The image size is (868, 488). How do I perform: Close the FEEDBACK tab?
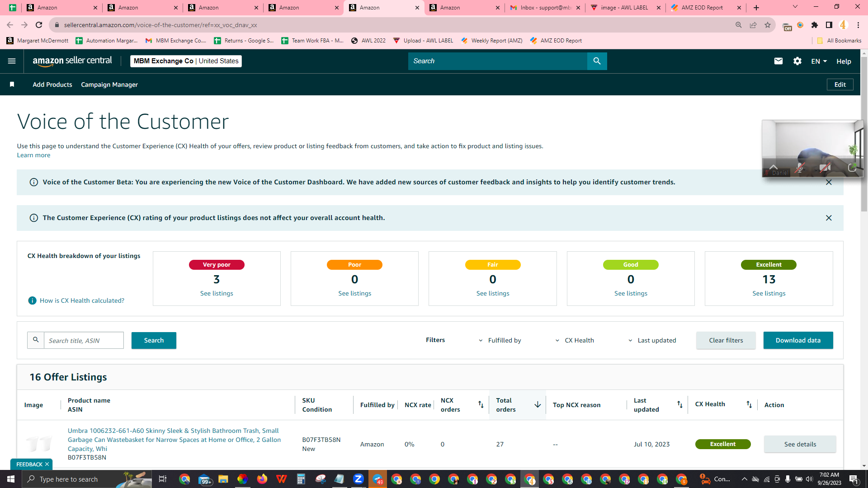(x=47, y=464)
